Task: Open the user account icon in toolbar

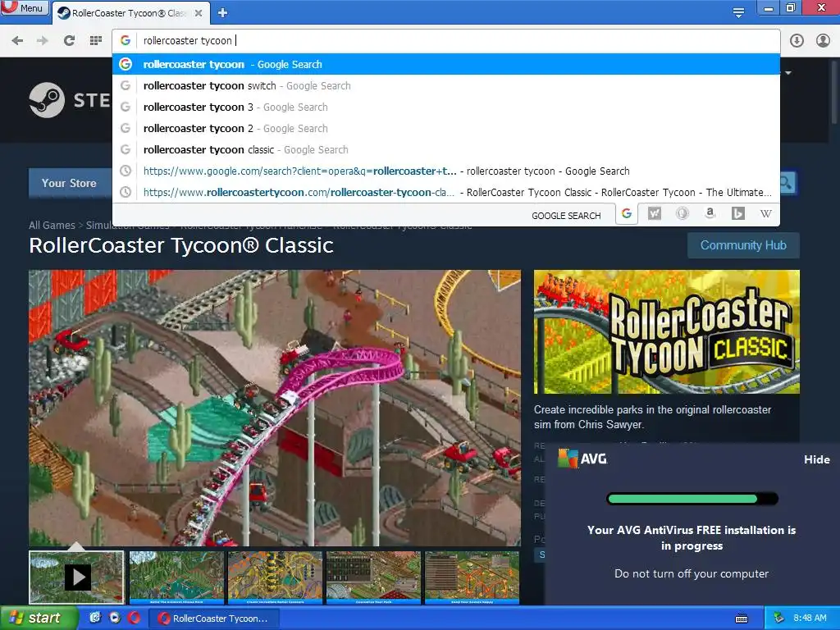Action: coord(823,41)
